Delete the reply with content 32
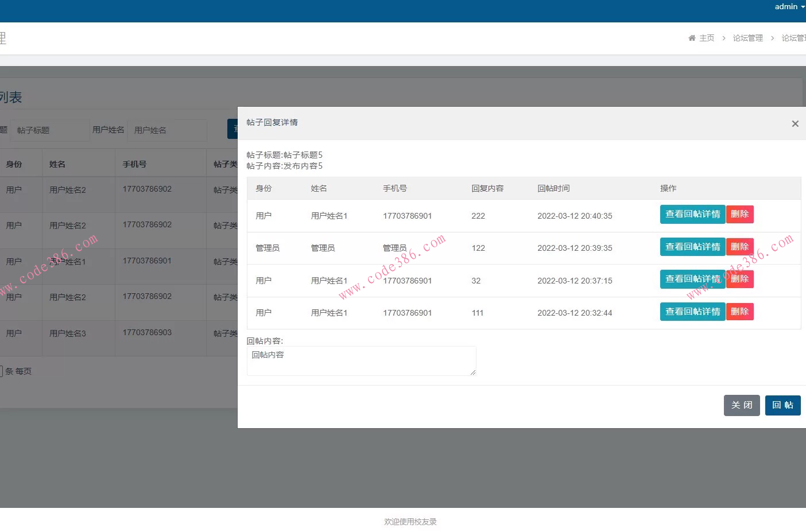The image size is (806, 532). (739, 279)
